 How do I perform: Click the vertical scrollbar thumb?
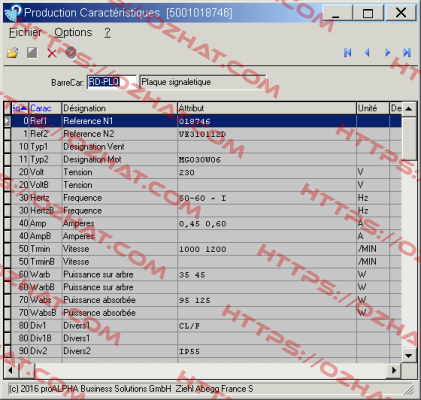pos(409,138)
